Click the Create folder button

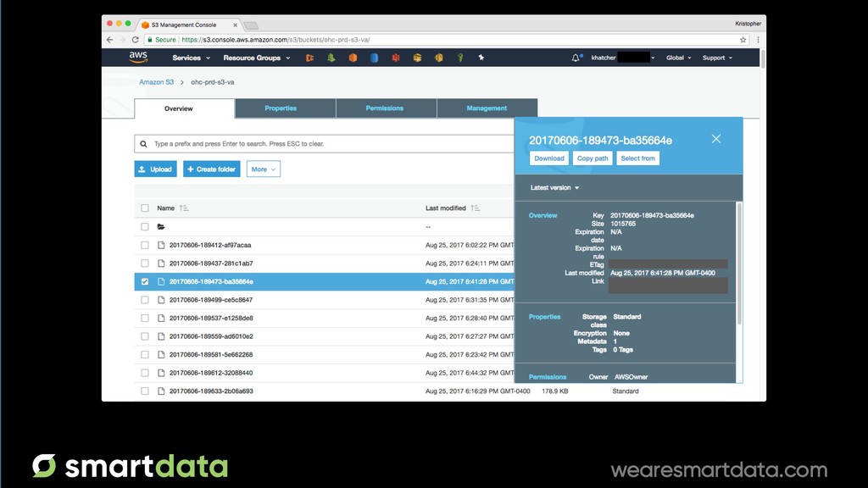point(211,169)
